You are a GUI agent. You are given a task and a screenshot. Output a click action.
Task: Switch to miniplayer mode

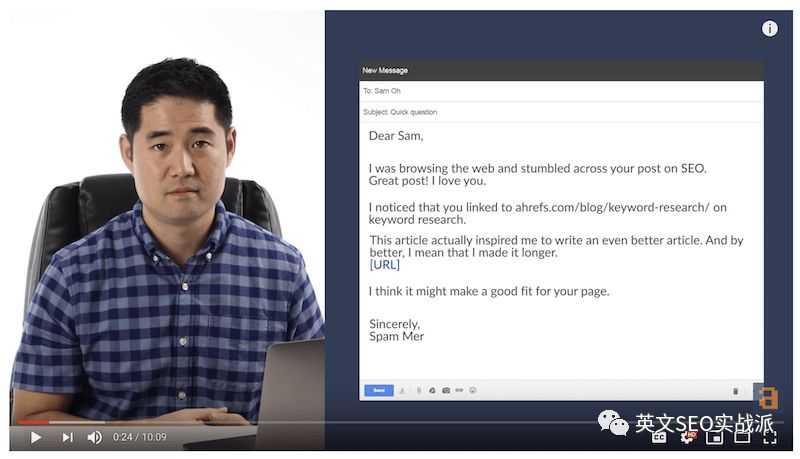[714, 437]
